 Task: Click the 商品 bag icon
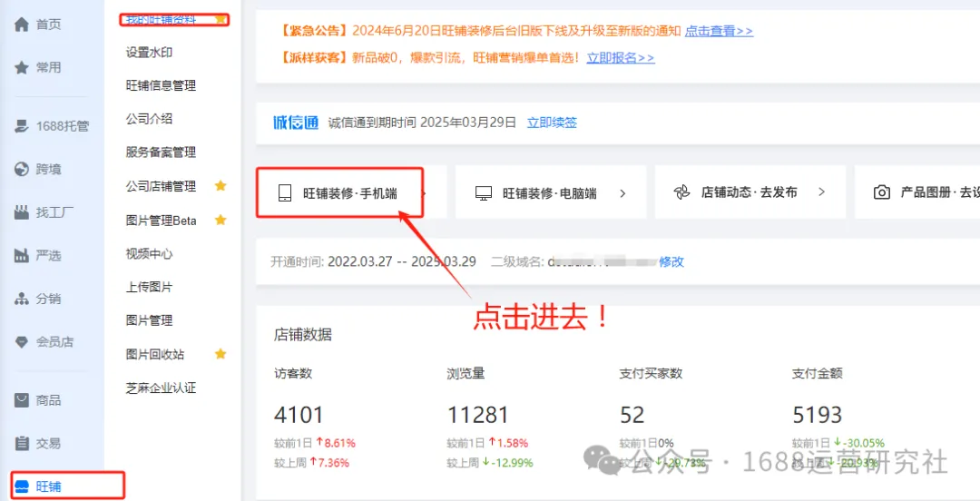click(22, 400)
